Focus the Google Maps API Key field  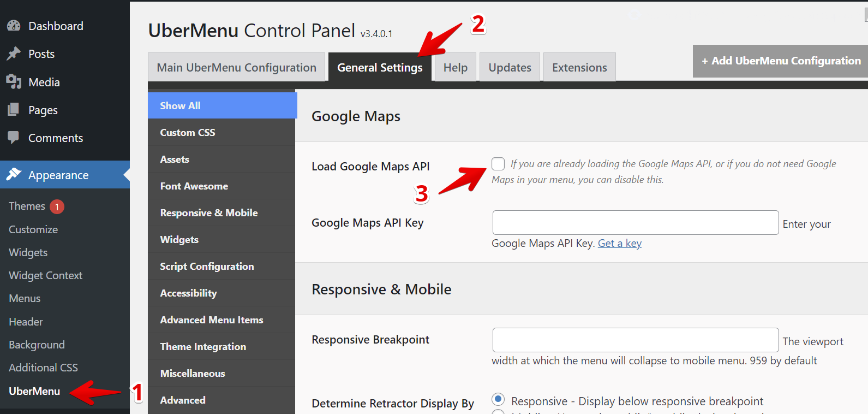[x=636, y=222]
